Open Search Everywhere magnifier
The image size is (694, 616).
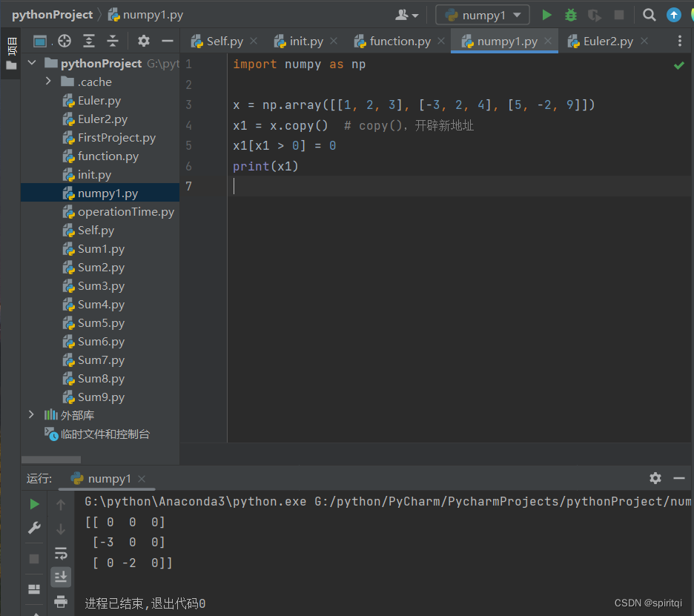(x=650, y=15)
